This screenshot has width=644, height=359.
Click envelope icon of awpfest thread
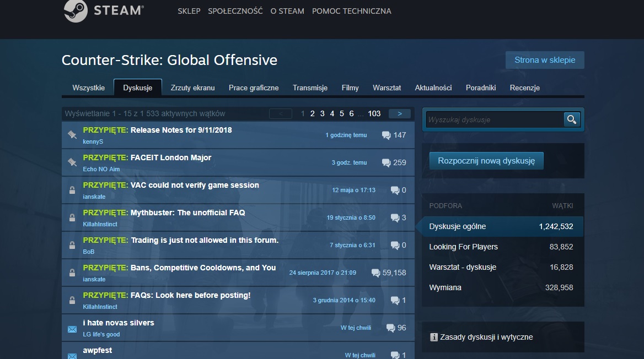[x=72, y=356]
